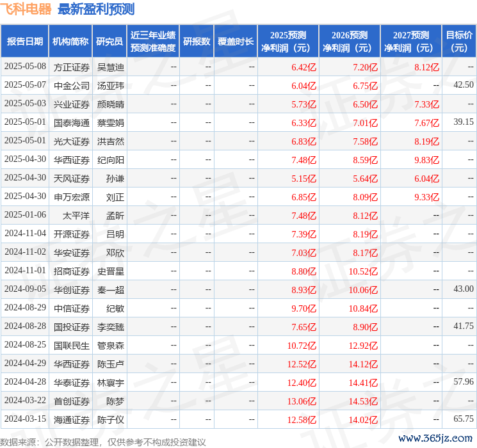Click target price 39.15
The image size is (477, 448).
pyautogui.click(x=464, y=122)
